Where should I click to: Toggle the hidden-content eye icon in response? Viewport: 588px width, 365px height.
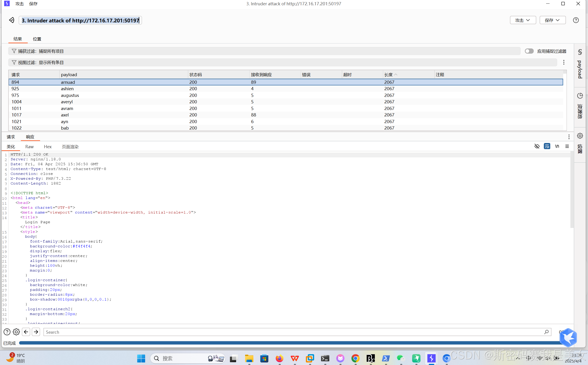[x=537, y=146]
